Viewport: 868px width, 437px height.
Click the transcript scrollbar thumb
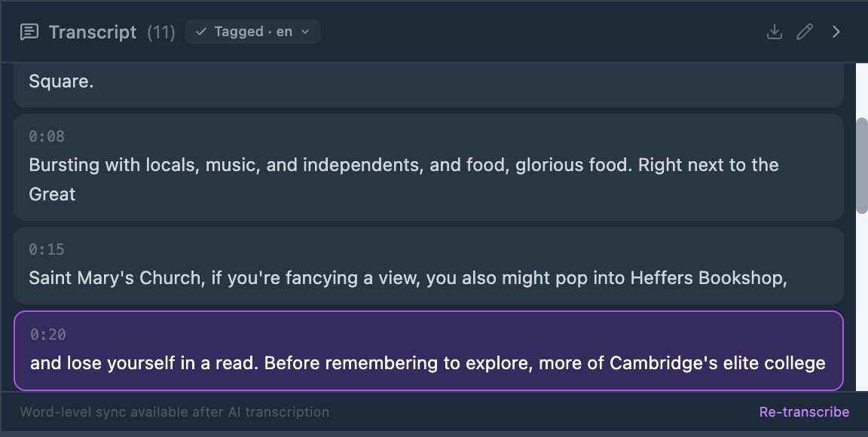pyautogui.click(x=861, y=165)
